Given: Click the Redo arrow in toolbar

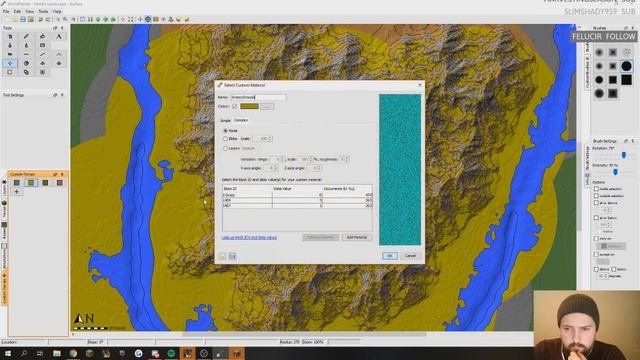Looking at the screenshot, I should click(x=48, y=19).
